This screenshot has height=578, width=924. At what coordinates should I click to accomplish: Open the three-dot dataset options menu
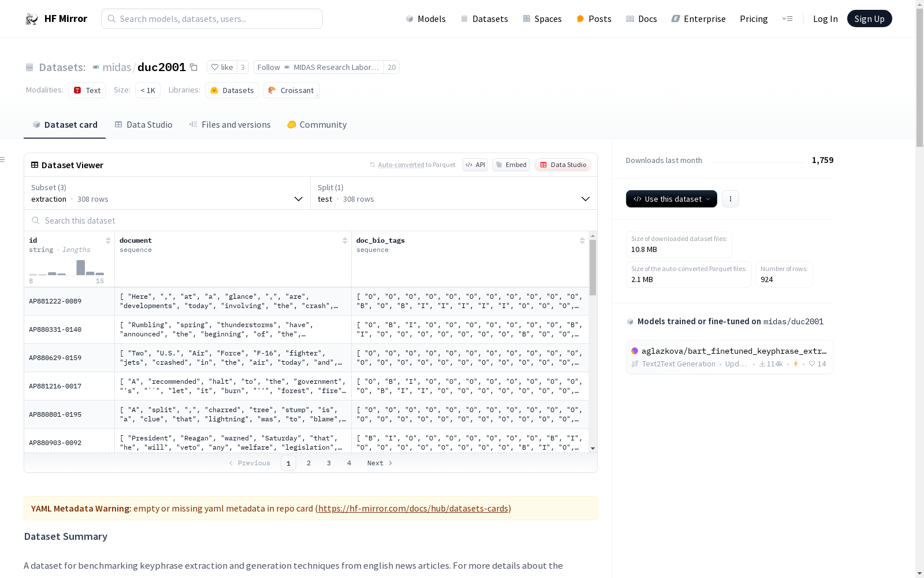click(731, 199)
